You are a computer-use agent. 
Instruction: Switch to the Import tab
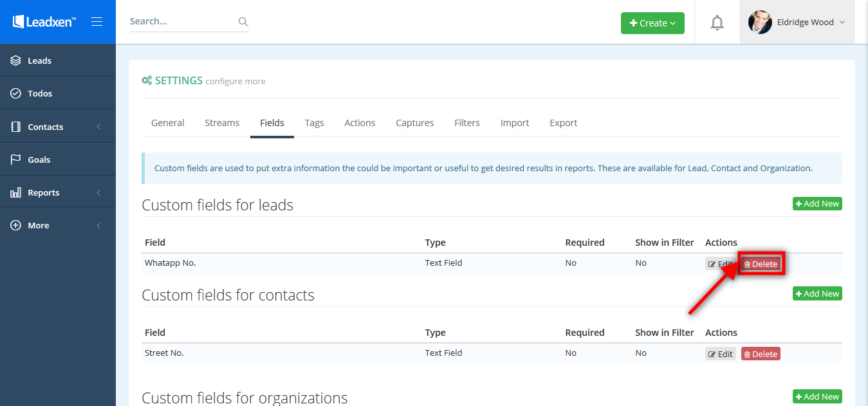click(x=515, y=123)
